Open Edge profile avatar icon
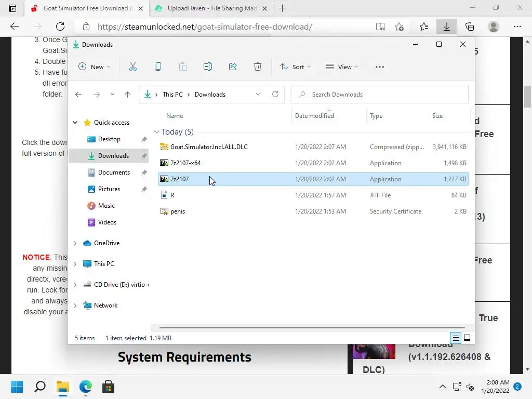This screenshot has height=399, width=532. click(494, 26)
